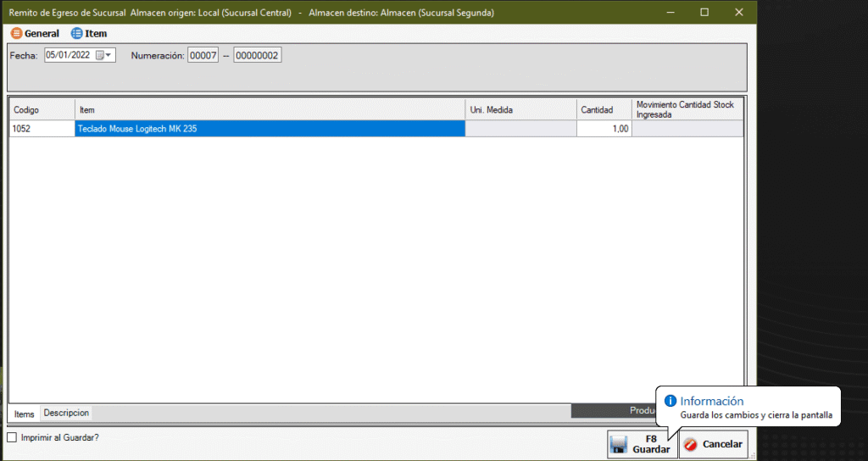Select the Teclado Mouse Logitech MK 235 row
This screenshot has height=461, width=868.
click(x=270, y=129)
